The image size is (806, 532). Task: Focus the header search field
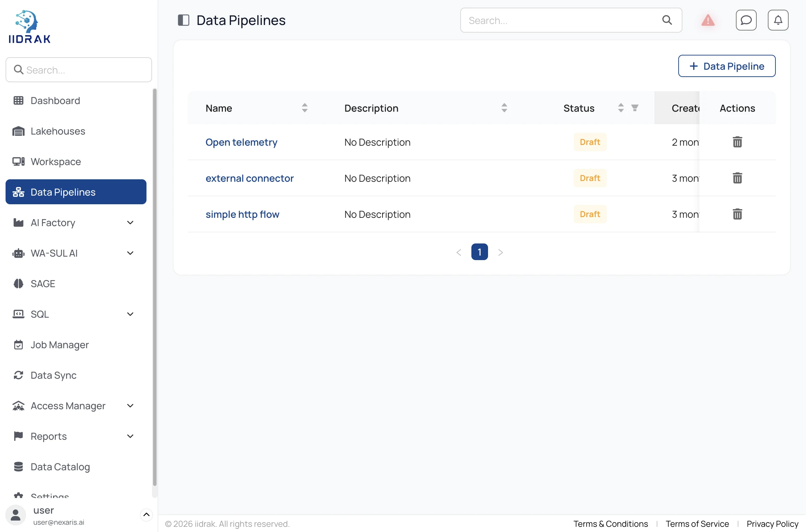571,20
